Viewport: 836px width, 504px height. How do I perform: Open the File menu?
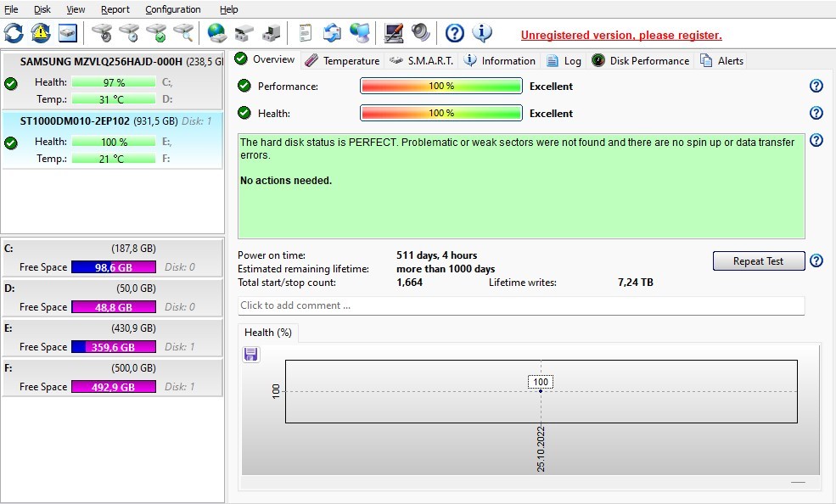[11, 9]
